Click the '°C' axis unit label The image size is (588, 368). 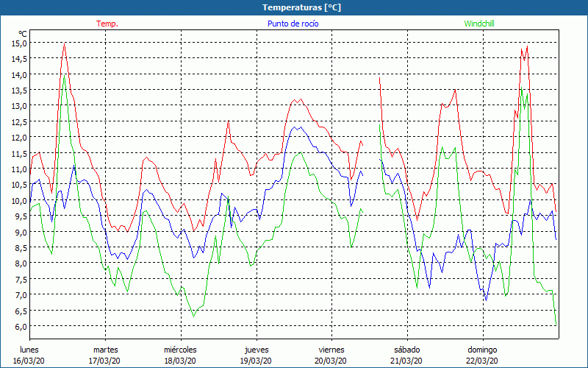click(x=23, y=34)
